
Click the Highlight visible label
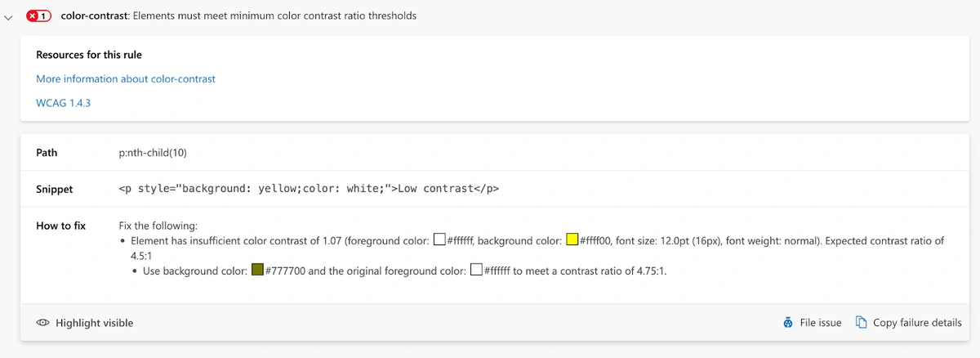95,323
